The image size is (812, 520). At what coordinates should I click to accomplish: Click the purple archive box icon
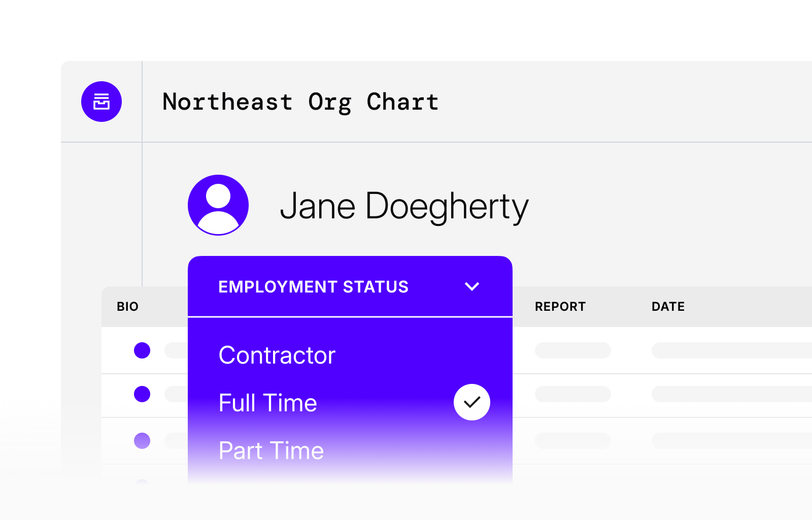[101, 102]
